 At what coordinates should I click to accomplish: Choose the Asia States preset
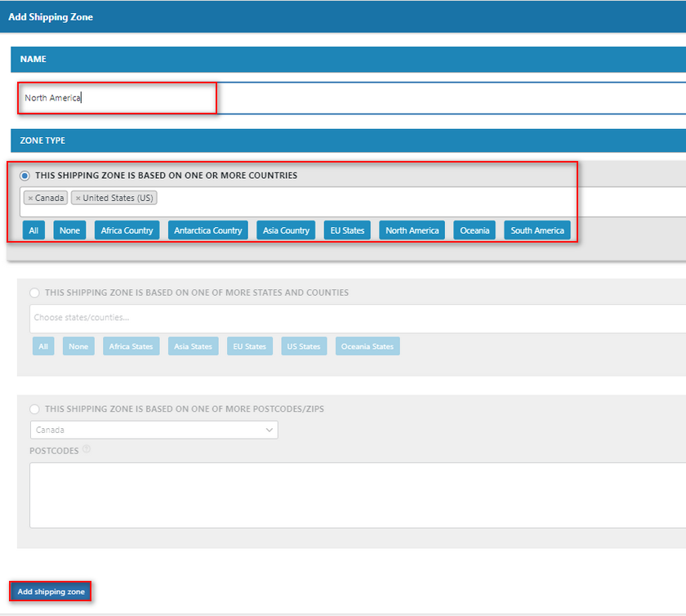(193, 346)
